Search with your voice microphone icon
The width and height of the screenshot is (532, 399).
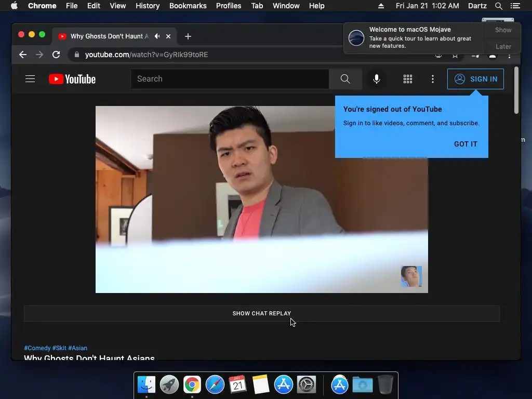(x=377, y=79)
